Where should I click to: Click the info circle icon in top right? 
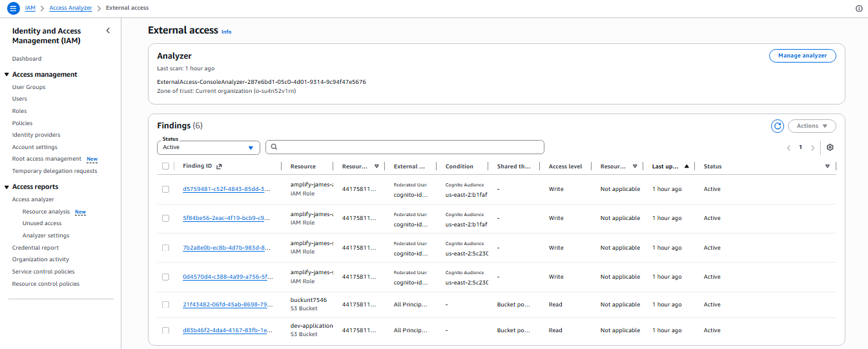tap(858, 8)
